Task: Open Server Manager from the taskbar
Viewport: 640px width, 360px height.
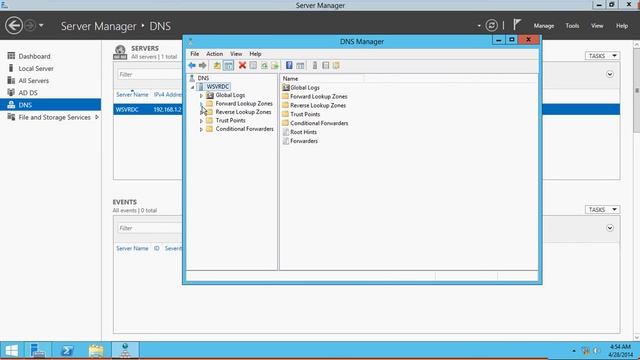Action: coord(38,350)
